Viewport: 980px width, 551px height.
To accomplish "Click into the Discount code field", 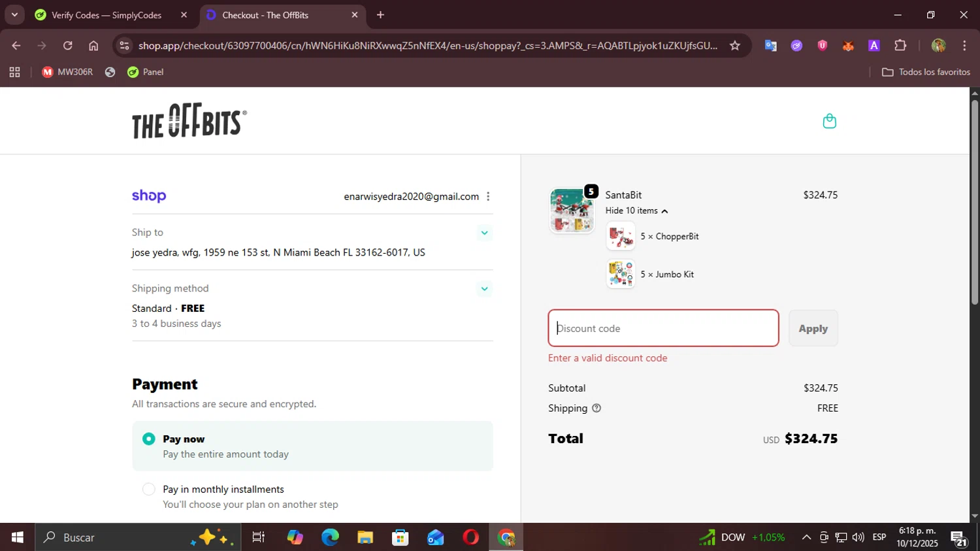I will tap(663, 328).
